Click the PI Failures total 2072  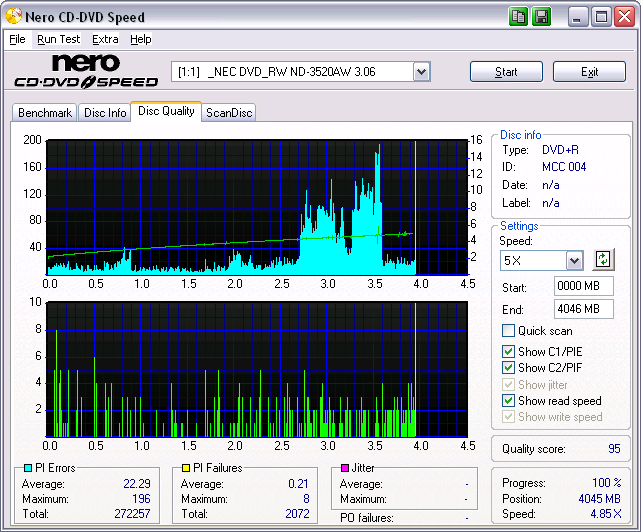tap(297, 514)
